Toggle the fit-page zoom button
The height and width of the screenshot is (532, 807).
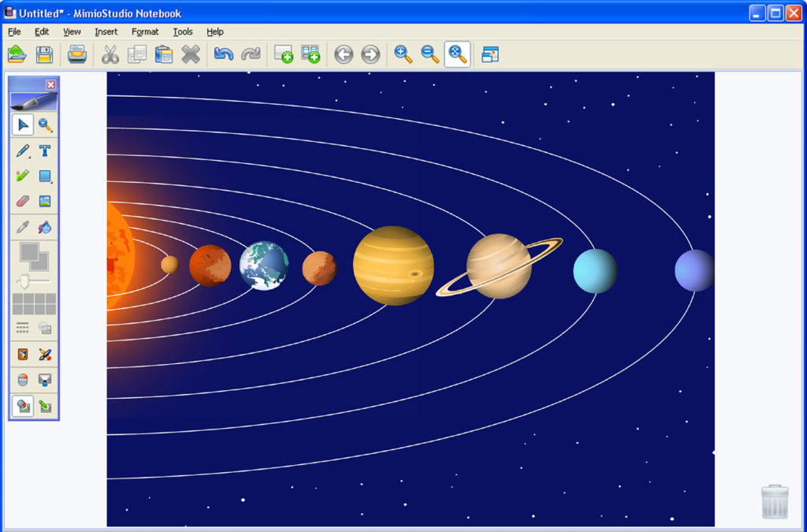pos(457,54)
